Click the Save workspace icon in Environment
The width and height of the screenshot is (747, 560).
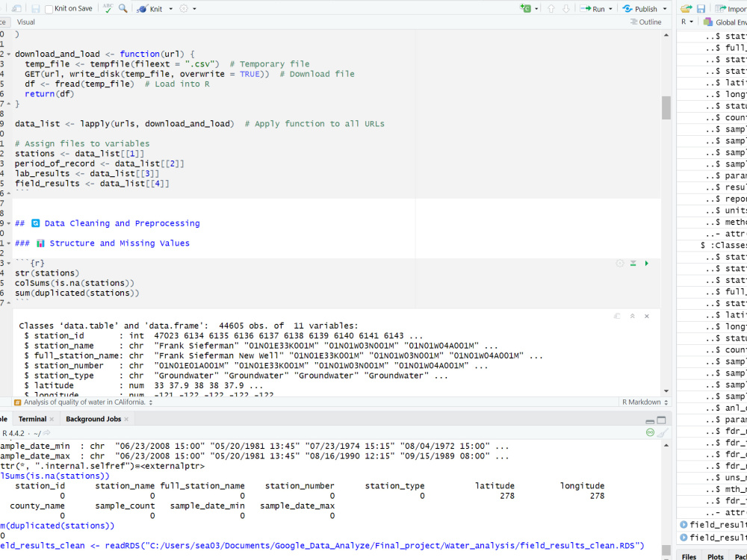point(701,8)
